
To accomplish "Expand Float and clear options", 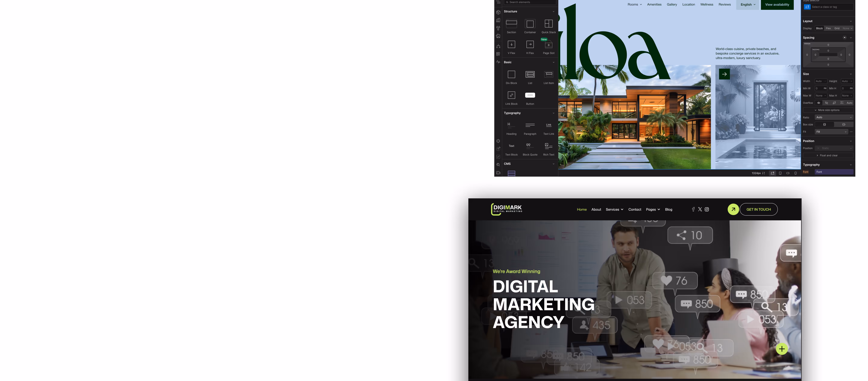I will [x=828, y=155].
